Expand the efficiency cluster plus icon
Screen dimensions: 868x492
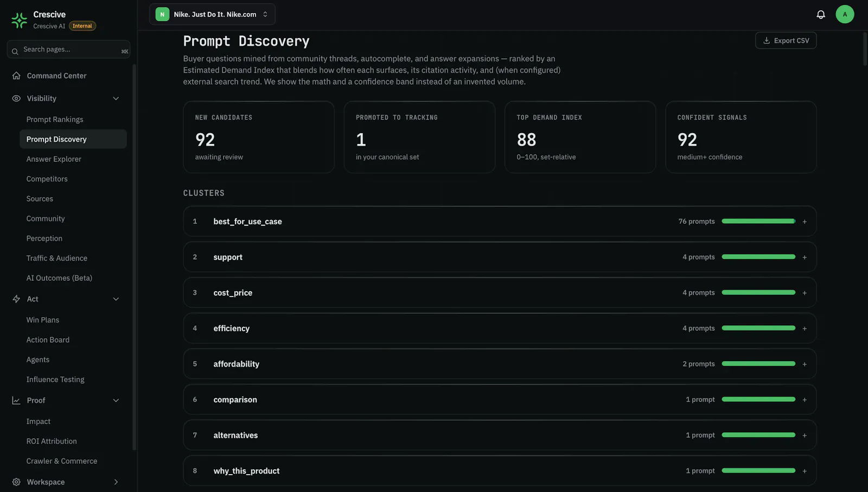(805, 329)
